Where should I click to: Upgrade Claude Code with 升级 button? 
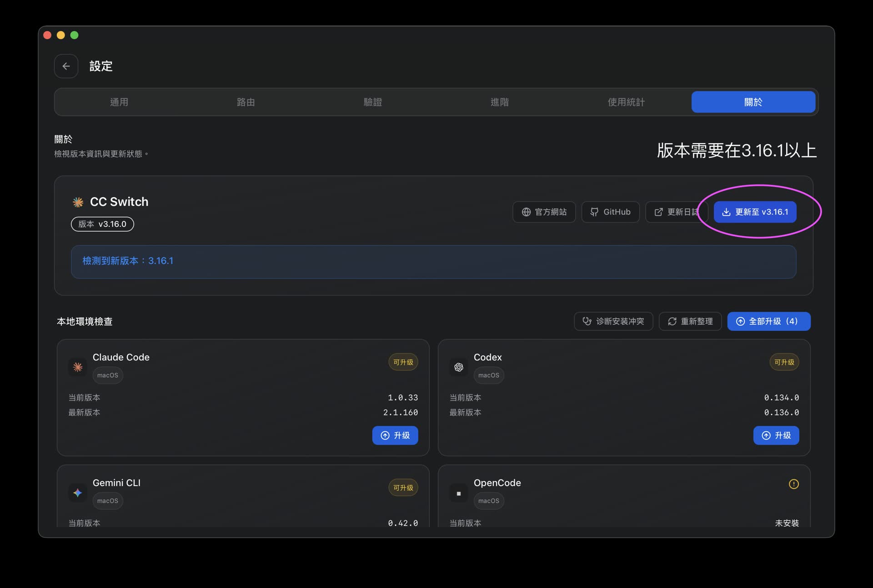click(x=395, y=435)
